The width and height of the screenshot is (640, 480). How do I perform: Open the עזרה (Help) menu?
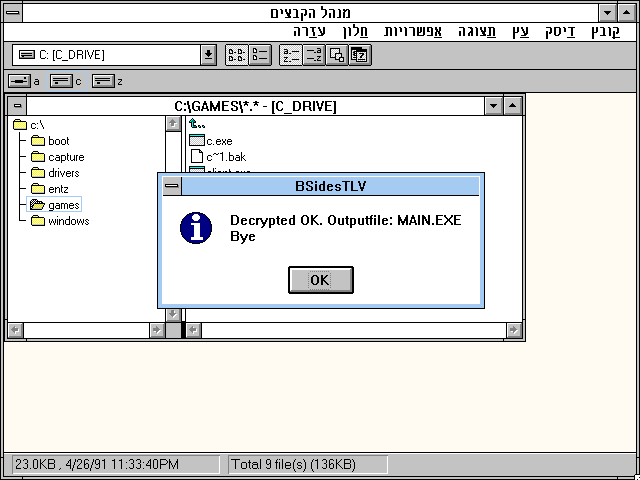309,31
